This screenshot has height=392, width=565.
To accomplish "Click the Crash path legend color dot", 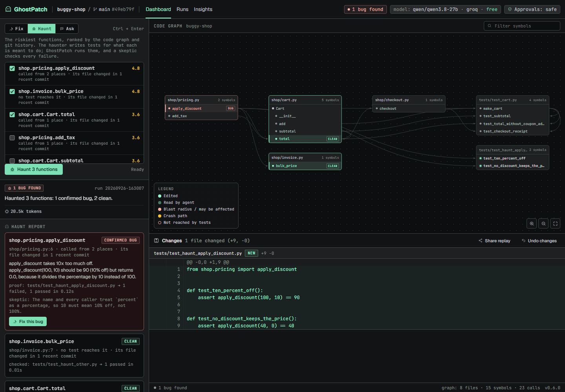I will point(160,216).
